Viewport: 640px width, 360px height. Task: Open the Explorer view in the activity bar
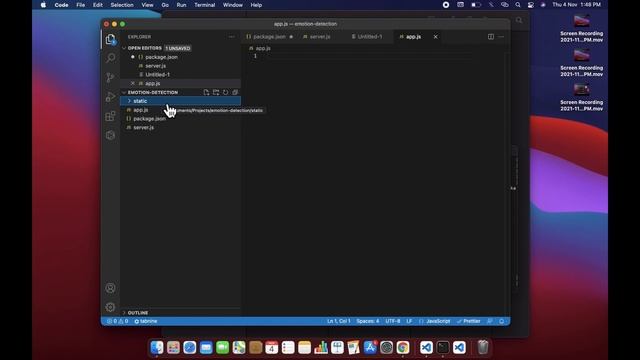tap(110, 39)
